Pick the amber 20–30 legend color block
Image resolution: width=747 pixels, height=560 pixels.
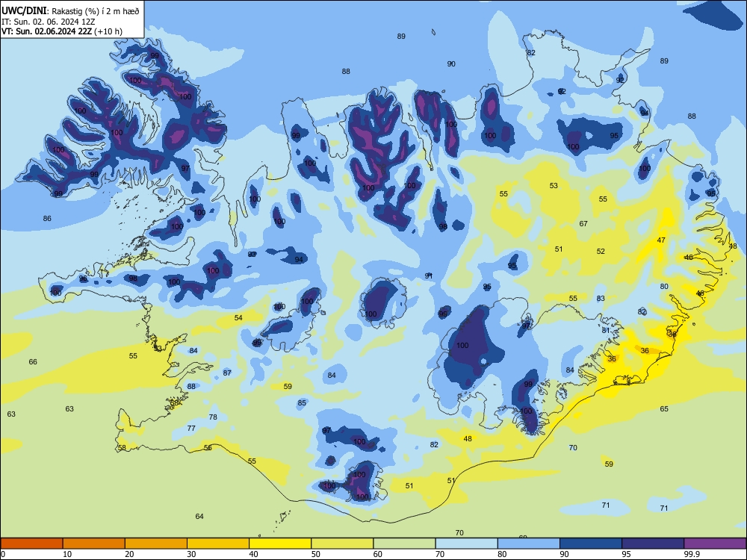pyautogui.click(x=156, y=544)
